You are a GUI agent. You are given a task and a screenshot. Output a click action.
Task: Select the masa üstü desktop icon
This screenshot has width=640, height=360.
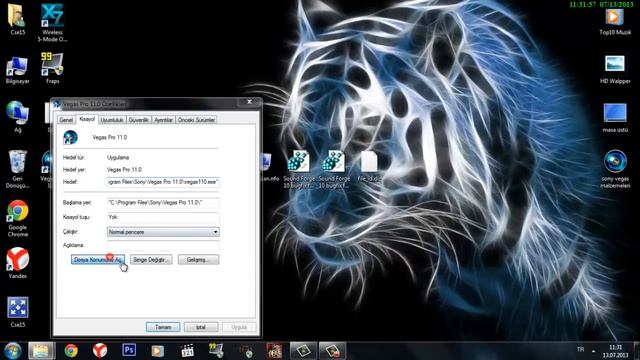(x=615, y=118)
